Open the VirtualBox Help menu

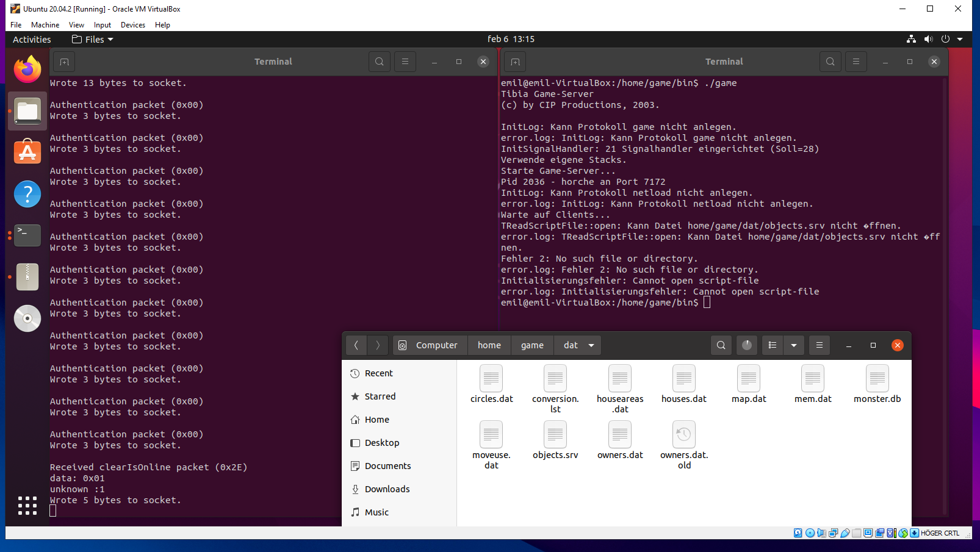coord(162,25)
